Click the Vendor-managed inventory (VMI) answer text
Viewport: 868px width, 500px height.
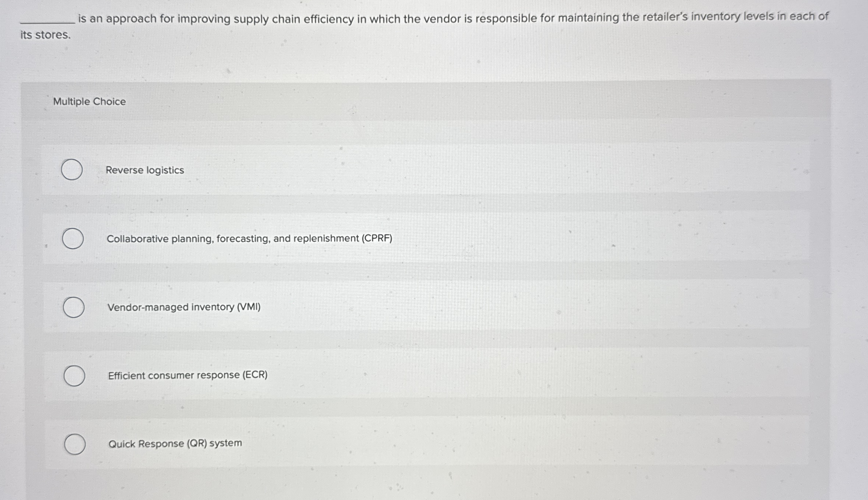click(184, 307)
